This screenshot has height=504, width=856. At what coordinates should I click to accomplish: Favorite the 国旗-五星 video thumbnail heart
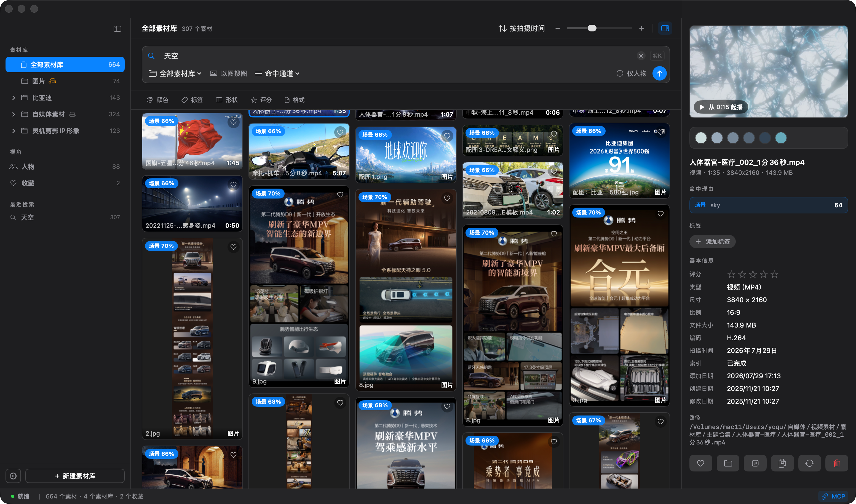[233, 122]
